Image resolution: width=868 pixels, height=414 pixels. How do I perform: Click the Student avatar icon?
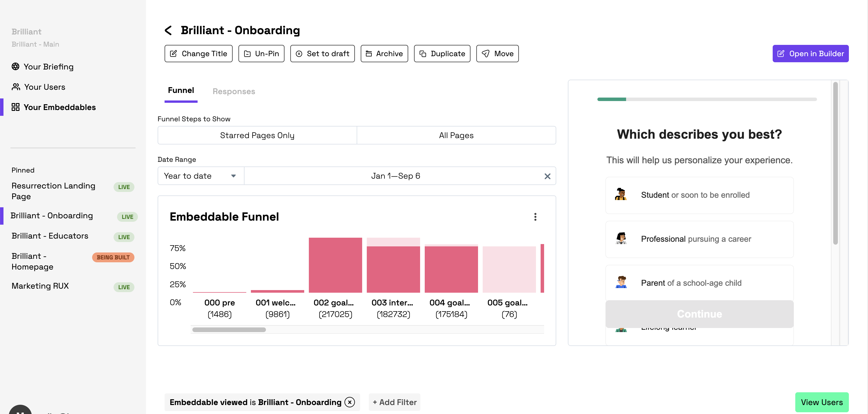[x=621, y=195]
